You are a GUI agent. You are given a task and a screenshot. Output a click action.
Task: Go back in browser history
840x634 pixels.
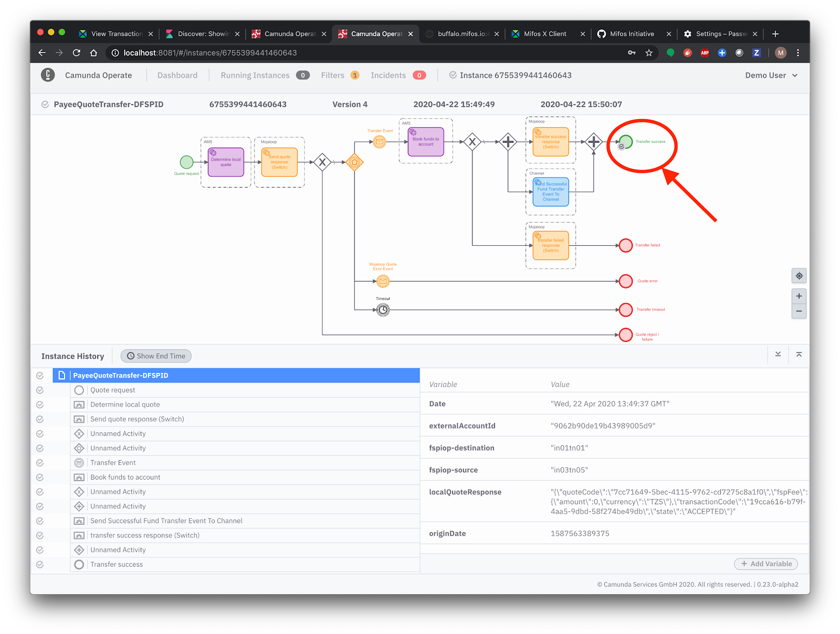pos(42,53)
